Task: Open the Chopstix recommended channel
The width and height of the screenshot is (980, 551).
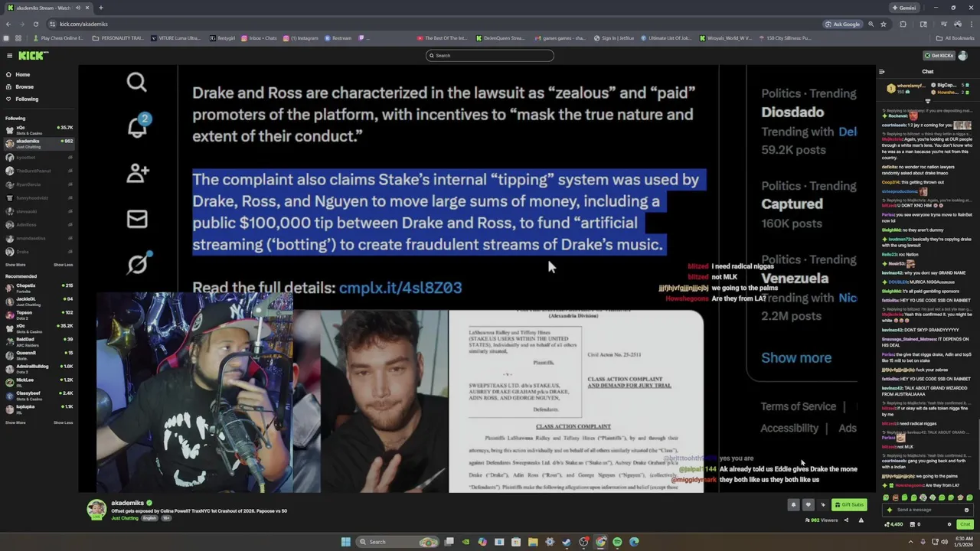Action: [x=38, y=287]
